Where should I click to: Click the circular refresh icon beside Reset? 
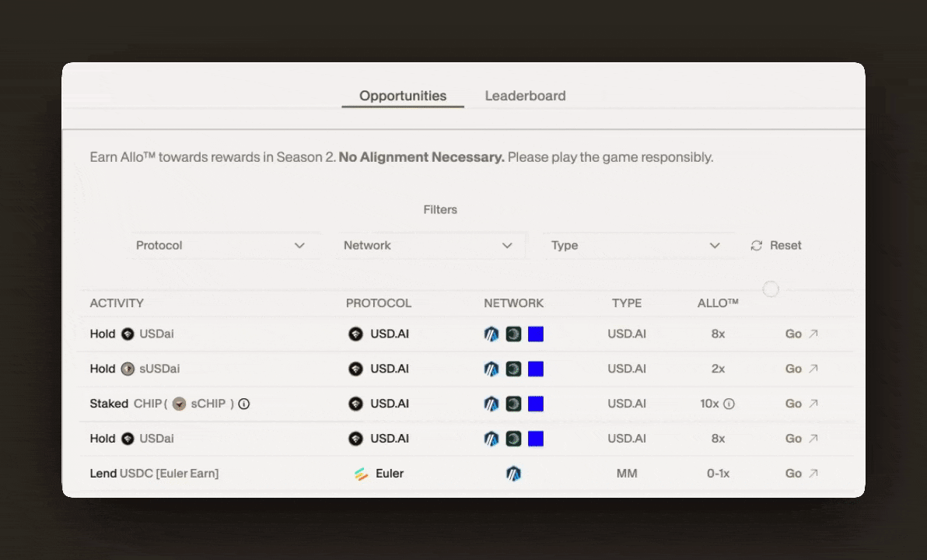pos(756,246)
